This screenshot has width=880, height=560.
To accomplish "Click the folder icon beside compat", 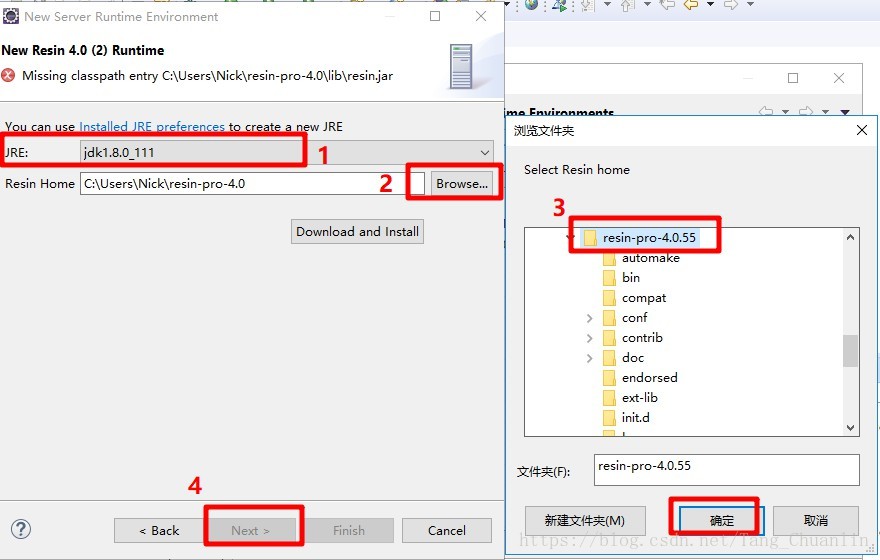I will (x=609, y=298).
